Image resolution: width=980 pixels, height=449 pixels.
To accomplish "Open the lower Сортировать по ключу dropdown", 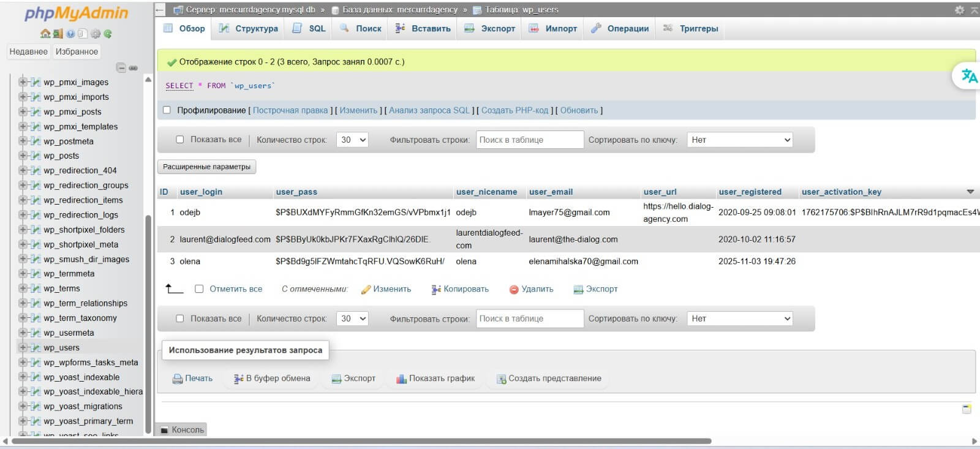I will tap(740, 319).
